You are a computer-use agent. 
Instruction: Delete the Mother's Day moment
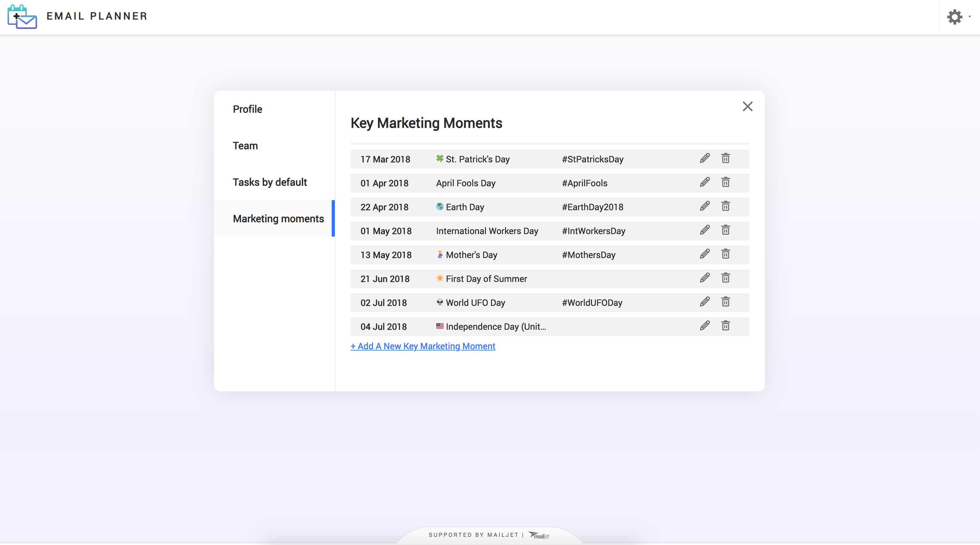(x=725, y=254)
